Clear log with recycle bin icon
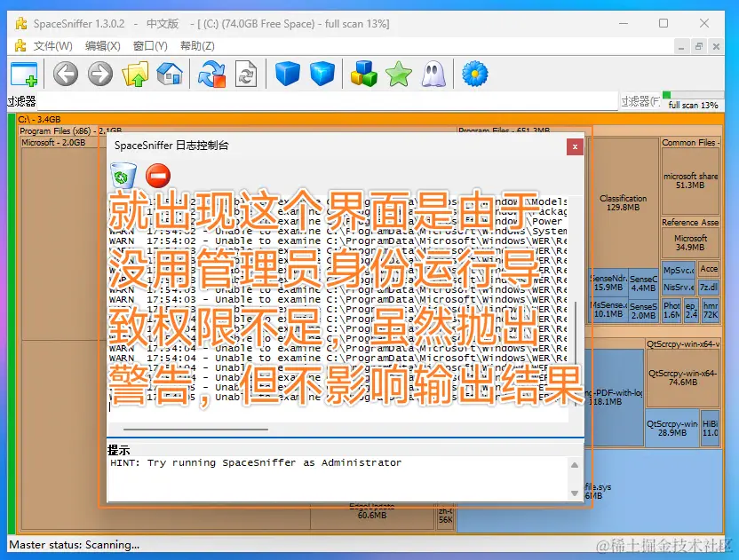The width and height of the screenshot is (739, 560). [x=123, y=175]
